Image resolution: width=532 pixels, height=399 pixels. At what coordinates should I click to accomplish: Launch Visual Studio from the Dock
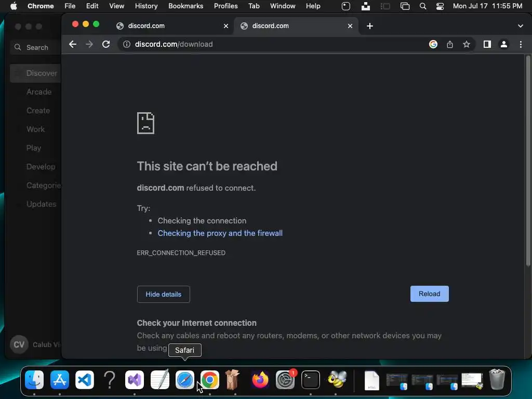click(135, 380)
